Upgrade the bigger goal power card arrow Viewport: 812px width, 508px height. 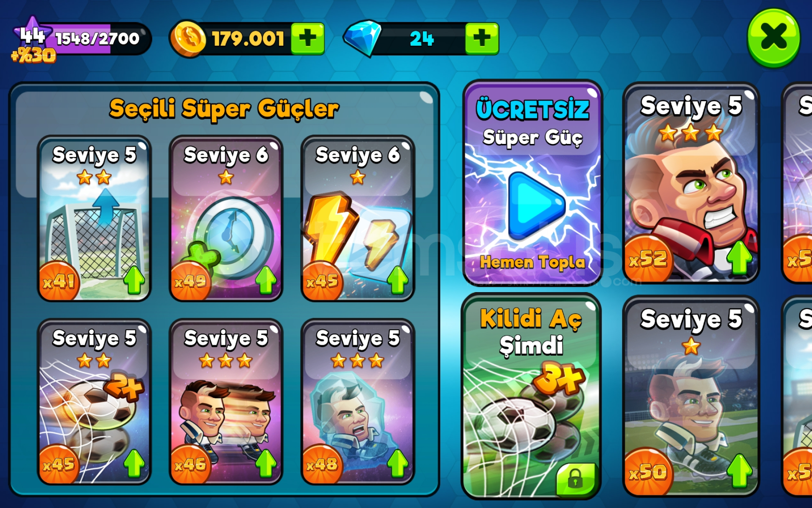(134, 280)
